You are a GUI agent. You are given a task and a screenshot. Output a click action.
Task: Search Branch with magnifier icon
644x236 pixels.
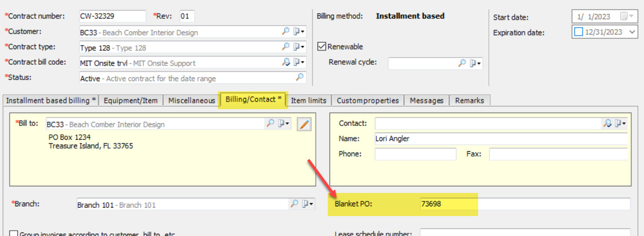click(x=295, y=204)
